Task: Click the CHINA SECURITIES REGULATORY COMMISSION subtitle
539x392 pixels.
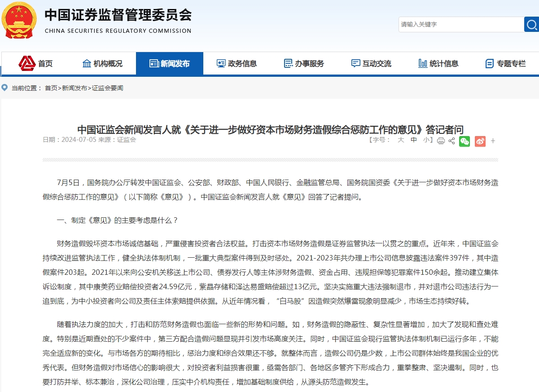Action: [118, 31]
